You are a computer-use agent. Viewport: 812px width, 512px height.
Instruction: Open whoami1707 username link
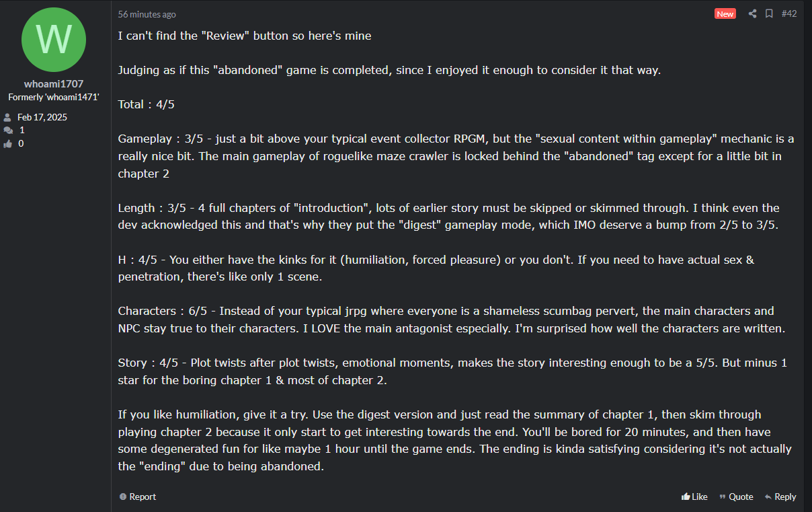point(54,84)
